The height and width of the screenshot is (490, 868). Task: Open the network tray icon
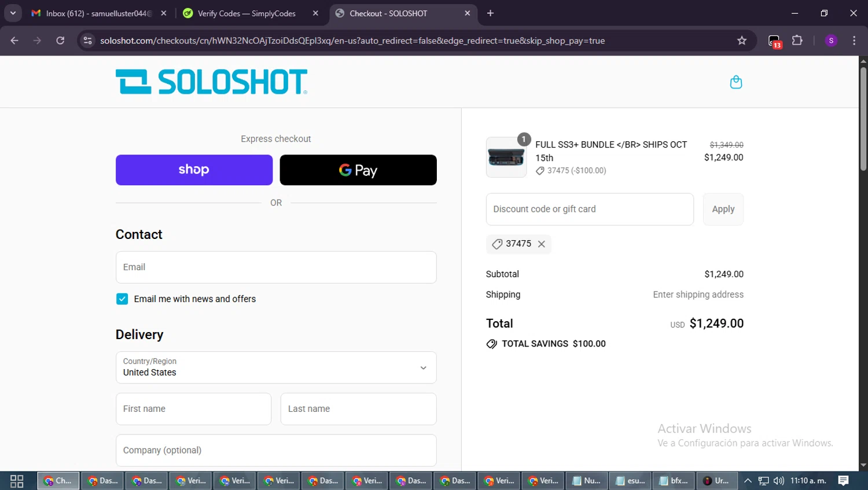click(x=763, y=481)
